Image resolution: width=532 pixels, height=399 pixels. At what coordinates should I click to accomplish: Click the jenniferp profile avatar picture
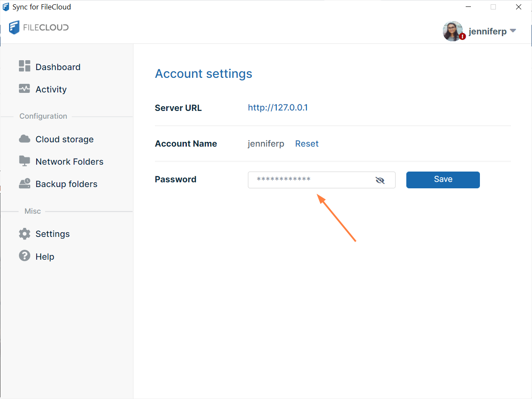click(452, 31)
